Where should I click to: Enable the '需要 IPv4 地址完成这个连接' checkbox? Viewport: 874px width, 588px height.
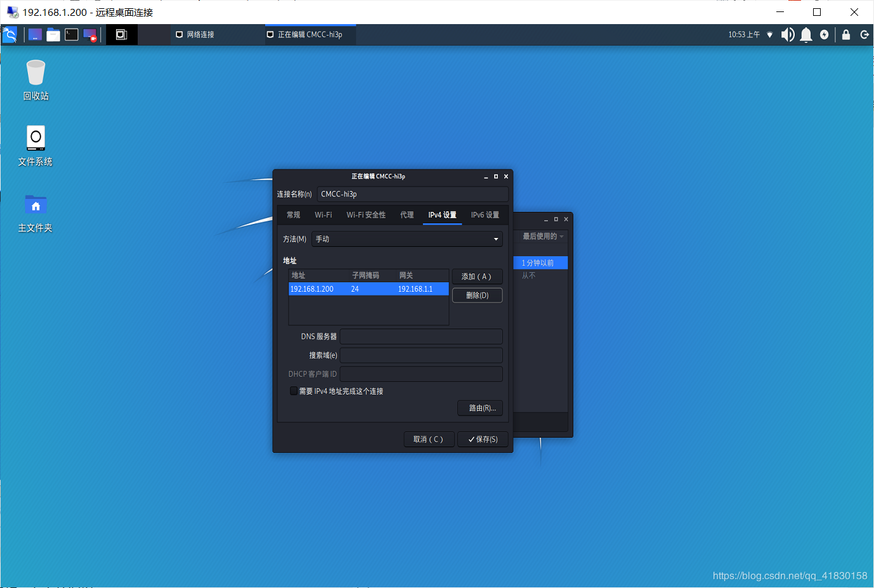[294, 391]
